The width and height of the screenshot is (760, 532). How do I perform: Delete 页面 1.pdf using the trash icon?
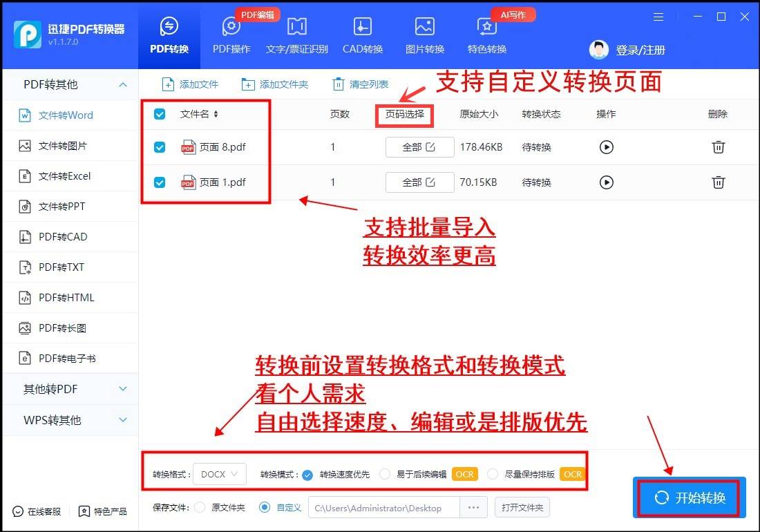tap(718, 182)
